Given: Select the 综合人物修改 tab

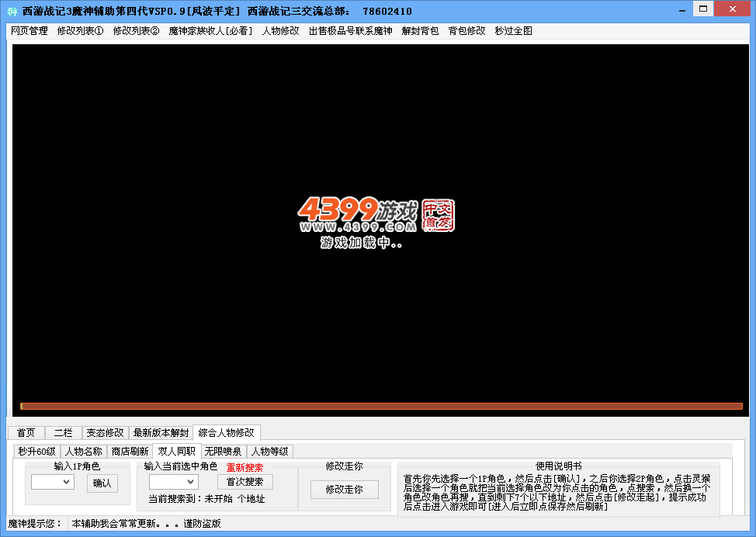Looking at the screenshot, I should [x=226, y=432].
